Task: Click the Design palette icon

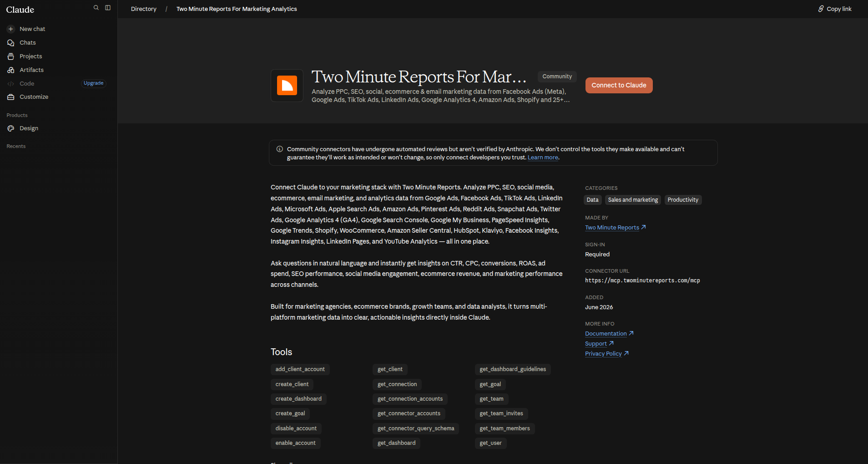Action: click(11, 128)
